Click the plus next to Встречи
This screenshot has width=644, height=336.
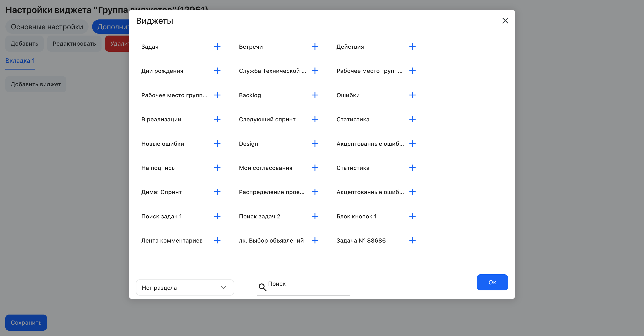(x=315, y=46)
